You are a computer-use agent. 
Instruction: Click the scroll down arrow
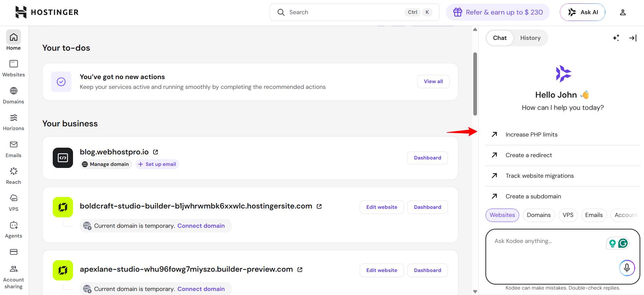(x=475, y=291)
